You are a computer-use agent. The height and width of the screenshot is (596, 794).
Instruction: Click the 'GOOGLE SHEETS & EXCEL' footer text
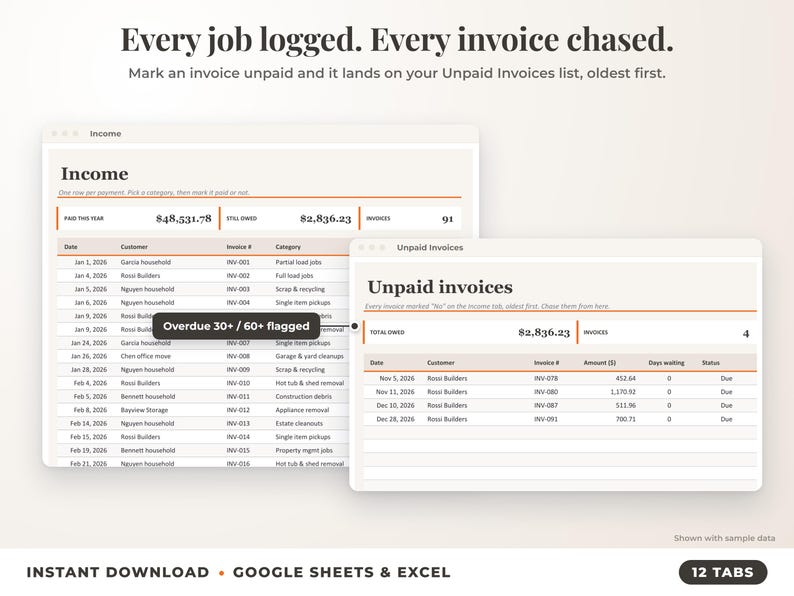[342, 572]
